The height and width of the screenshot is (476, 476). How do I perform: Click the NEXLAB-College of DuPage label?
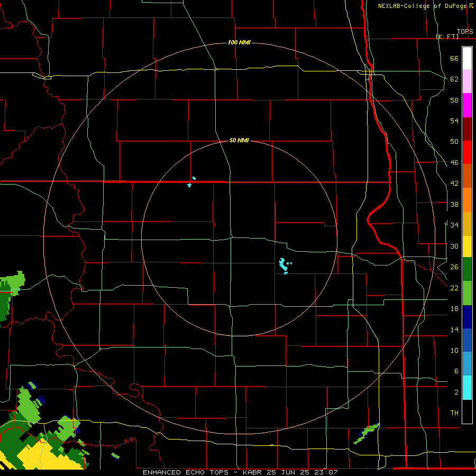[x=422, y=6]
